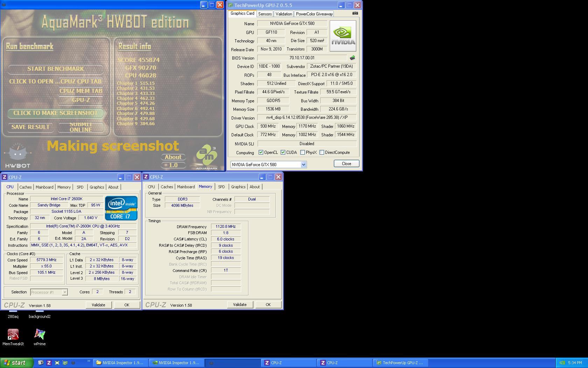588x368 pixels.
Task: Click the GPU-Z camera screenshot icon
Action: [355, 13]
